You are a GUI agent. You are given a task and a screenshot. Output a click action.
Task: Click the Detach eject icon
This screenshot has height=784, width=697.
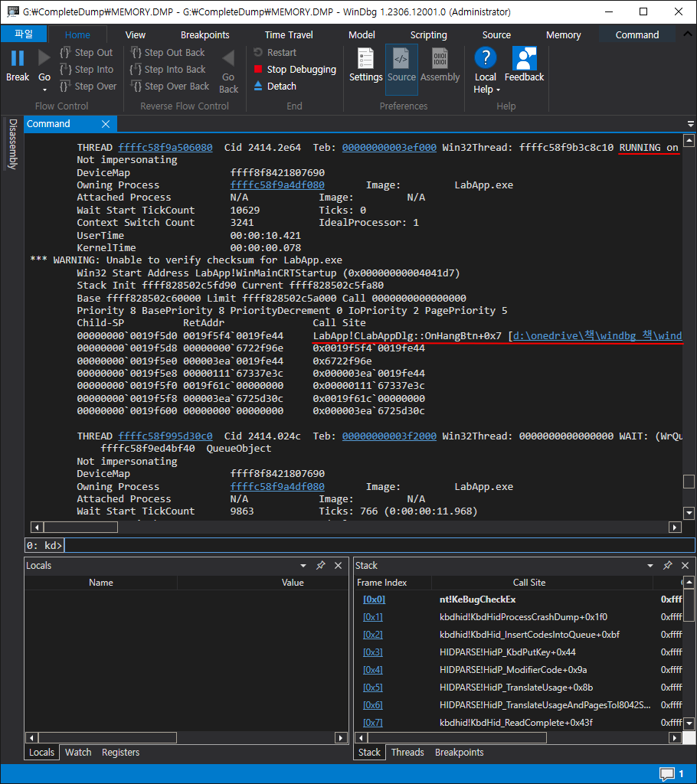(x=258, y=86)
